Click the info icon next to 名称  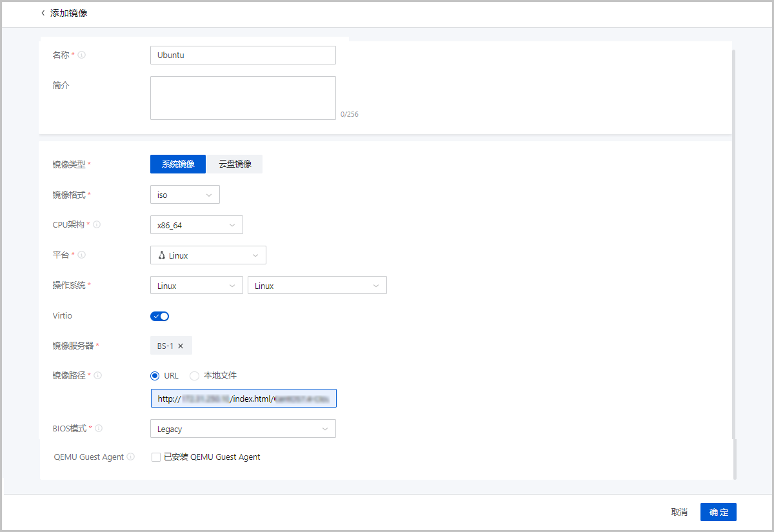tap(82, 55)
